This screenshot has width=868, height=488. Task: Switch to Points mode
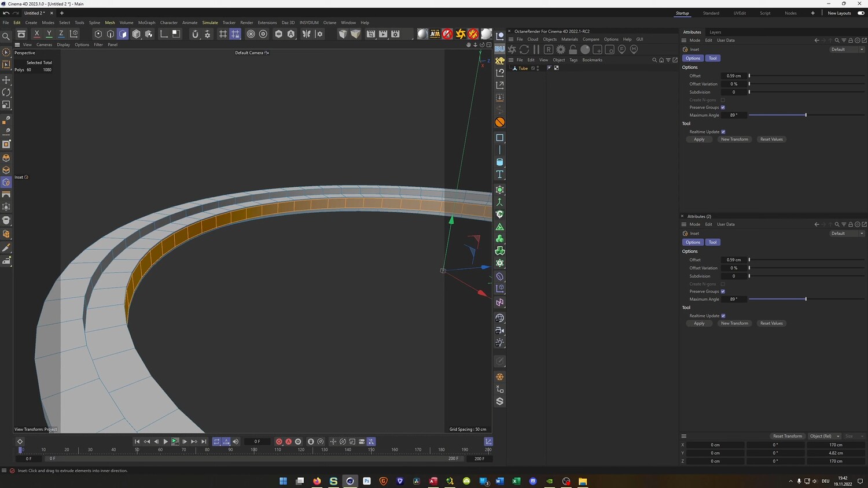pos(98,34)
